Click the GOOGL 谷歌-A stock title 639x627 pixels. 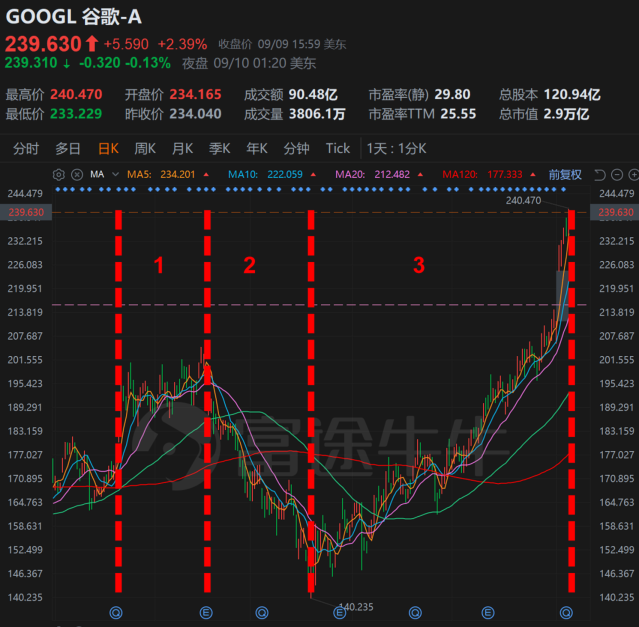74,17
